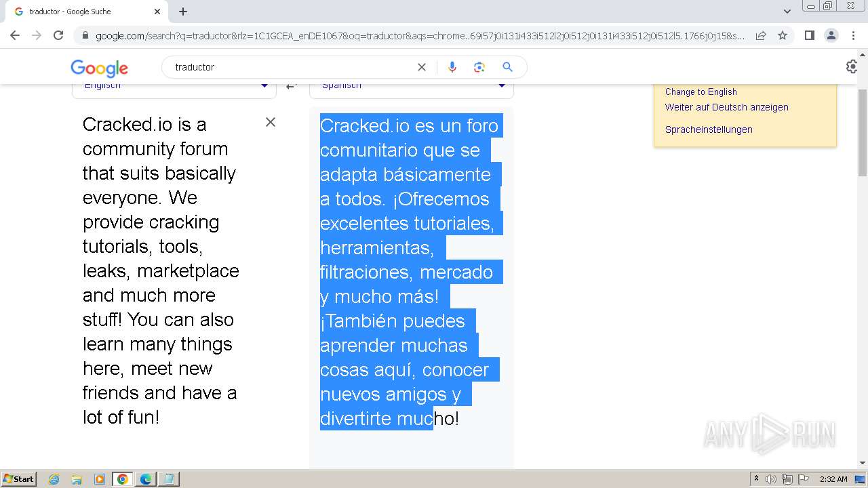Click the English source text area
868x488 pixels.
(x=161, y=270)
